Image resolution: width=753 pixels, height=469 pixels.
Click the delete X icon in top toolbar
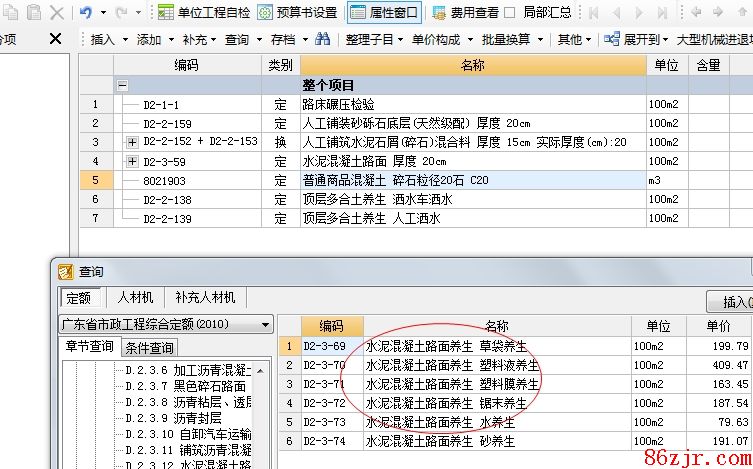pyautogui.click(x=57, y=13)
